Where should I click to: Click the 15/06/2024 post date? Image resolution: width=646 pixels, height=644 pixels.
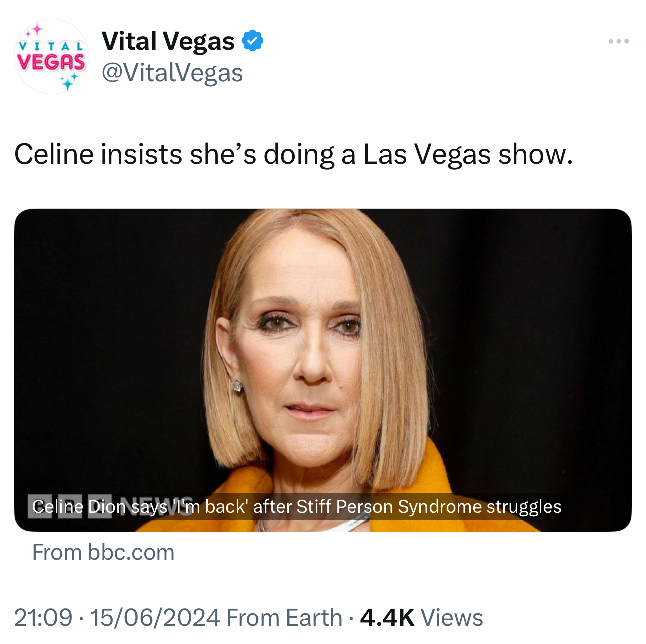click(154, 617)
